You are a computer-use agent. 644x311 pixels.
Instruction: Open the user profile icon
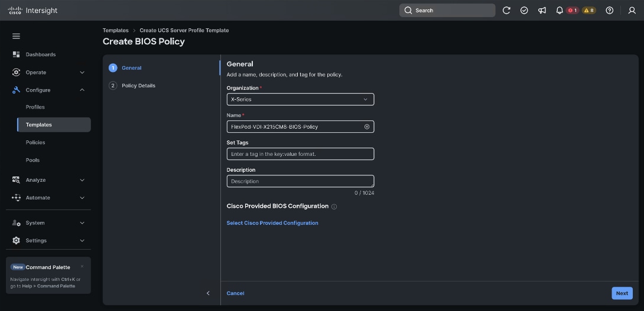click(x=632, y=10)
